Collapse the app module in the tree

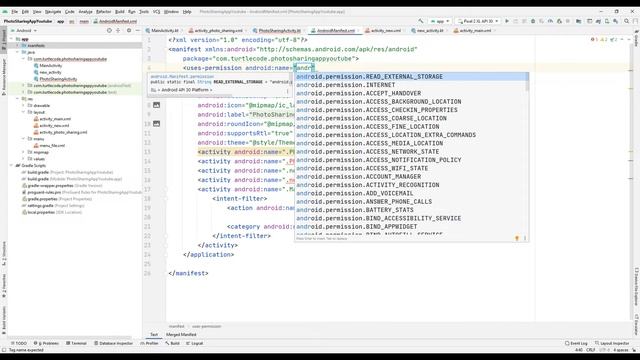click(x=12, y=39)
